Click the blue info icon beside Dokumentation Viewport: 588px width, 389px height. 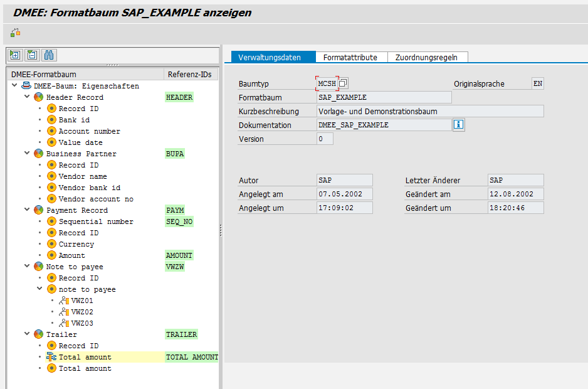[x=458, y=125]
